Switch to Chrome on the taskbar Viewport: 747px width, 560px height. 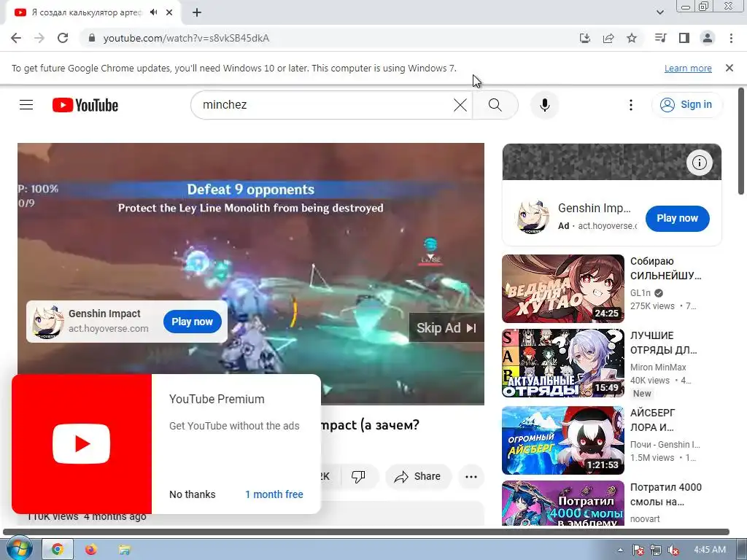click(58, 550)
